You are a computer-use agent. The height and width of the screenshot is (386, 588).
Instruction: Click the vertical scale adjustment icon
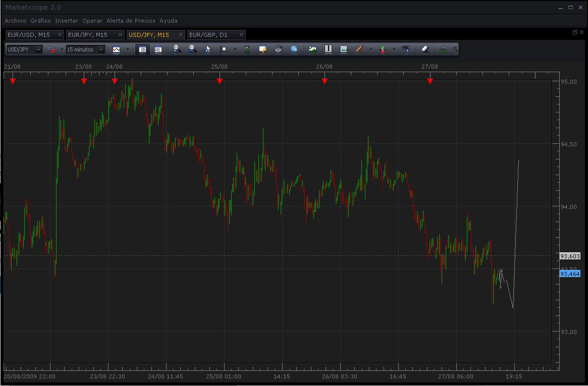247,49
